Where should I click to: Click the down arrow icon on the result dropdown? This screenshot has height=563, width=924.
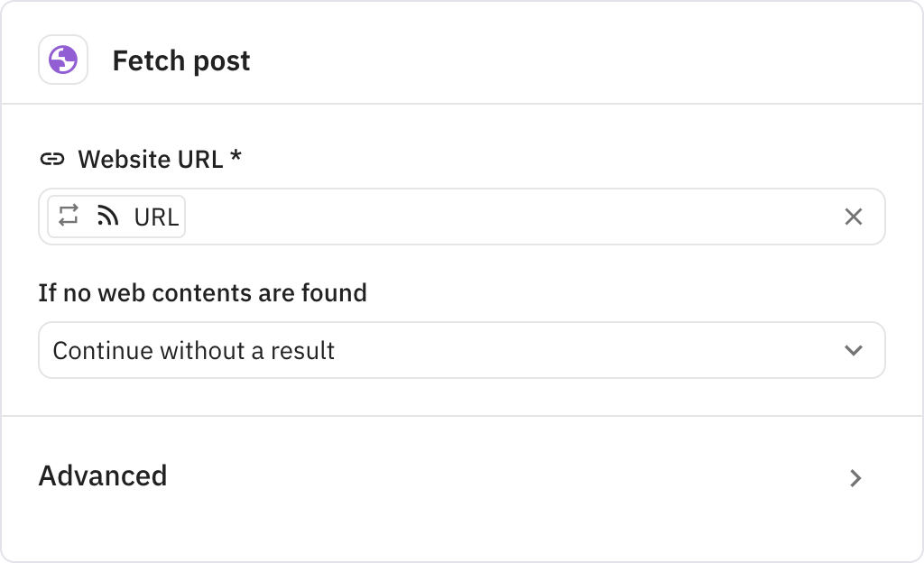855,350
